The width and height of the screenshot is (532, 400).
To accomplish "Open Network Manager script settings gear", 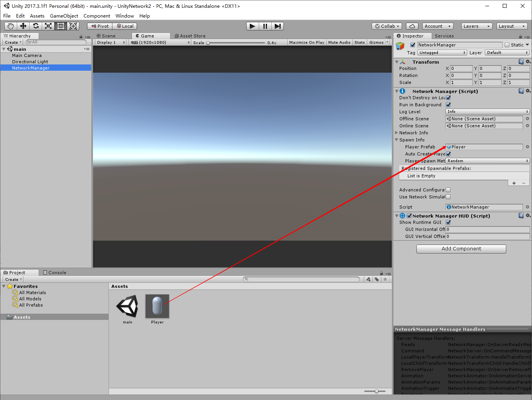I will coord(528,91).
